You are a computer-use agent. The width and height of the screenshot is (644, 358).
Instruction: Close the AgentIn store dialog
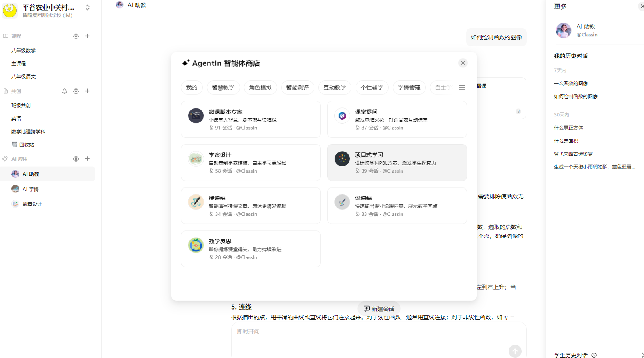(x=463, y=63)
